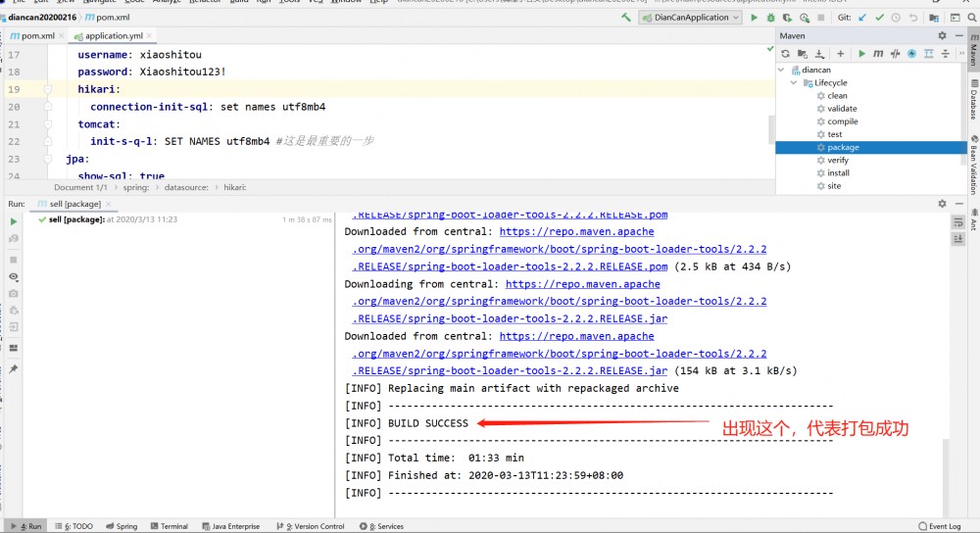
Task: Open the repo.maven.apache link in console
Action: [576, 232]
